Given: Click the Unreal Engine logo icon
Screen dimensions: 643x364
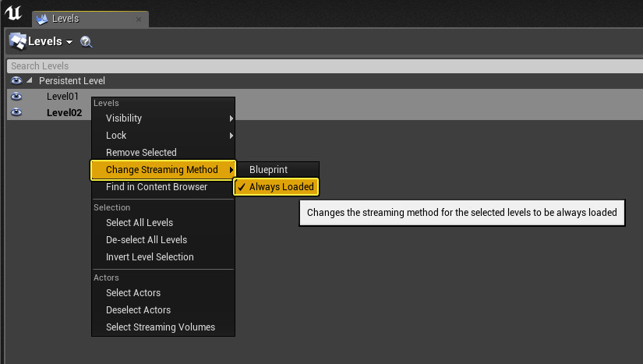Looking at the screenshot, I should click(13, 13).
